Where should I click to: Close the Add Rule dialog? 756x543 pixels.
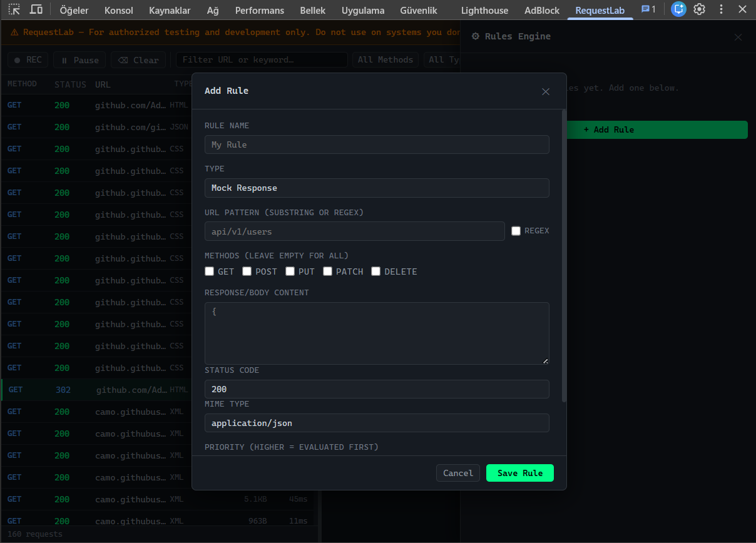[546, 91]
